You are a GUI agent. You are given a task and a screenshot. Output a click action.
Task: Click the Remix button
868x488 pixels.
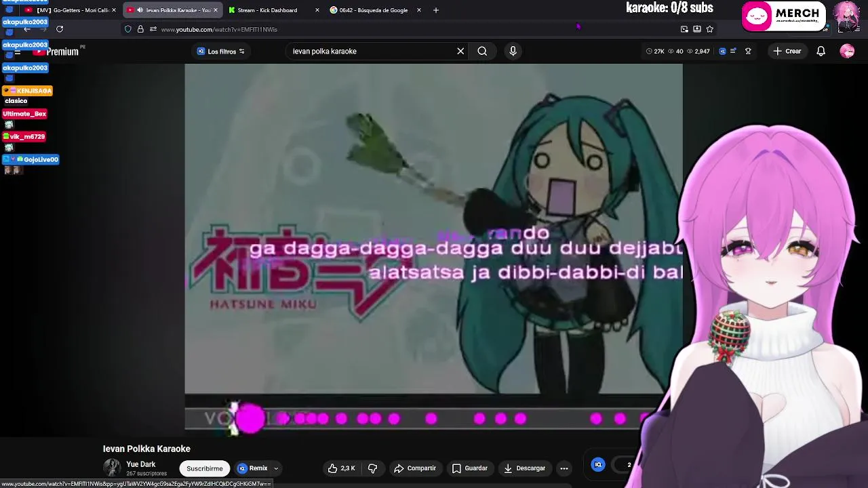[253, 468]
